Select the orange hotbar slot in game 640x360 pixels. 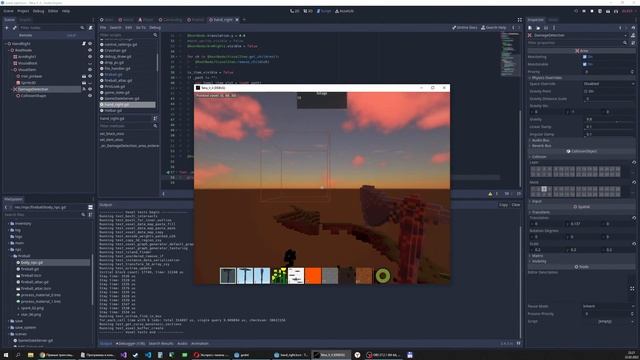coord(313,276)
